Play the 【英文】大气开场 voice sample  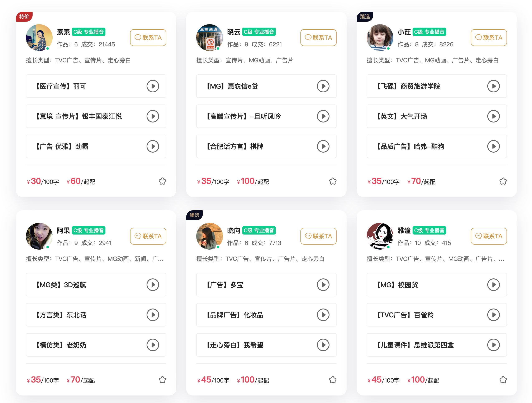click(x=493, y=116)
